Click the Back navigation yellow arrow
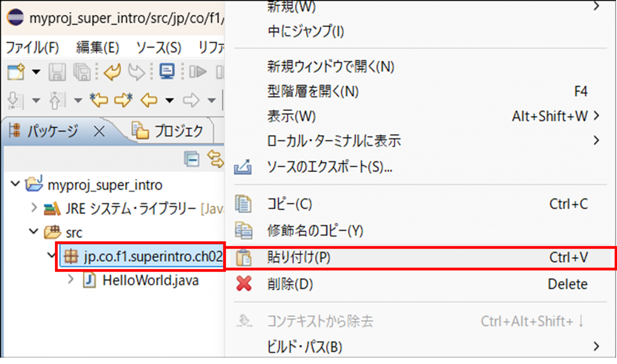Screen dimensions: 617x364 tap(149, 100)
